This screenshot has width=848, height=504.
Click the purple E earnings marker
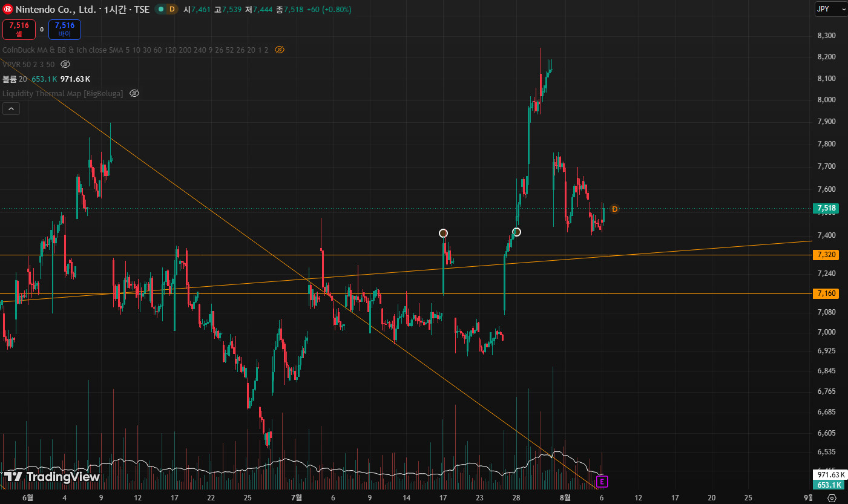point(602,482)
